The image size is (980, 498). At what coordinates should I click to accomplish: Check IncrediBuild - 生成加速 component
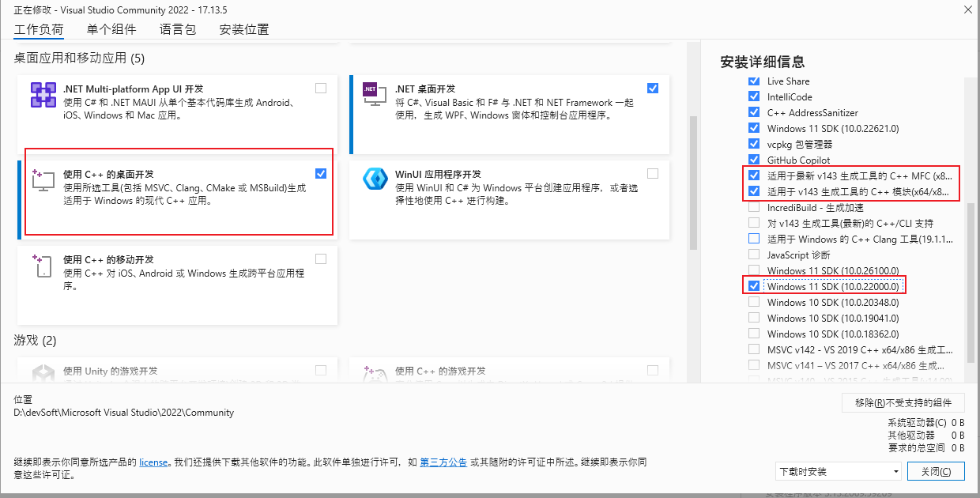tap(754, 207)
